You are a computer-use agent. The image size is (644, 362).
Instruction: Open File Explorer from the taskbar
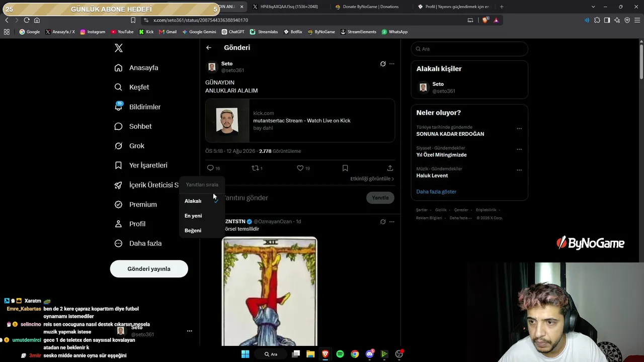[310, 354]
